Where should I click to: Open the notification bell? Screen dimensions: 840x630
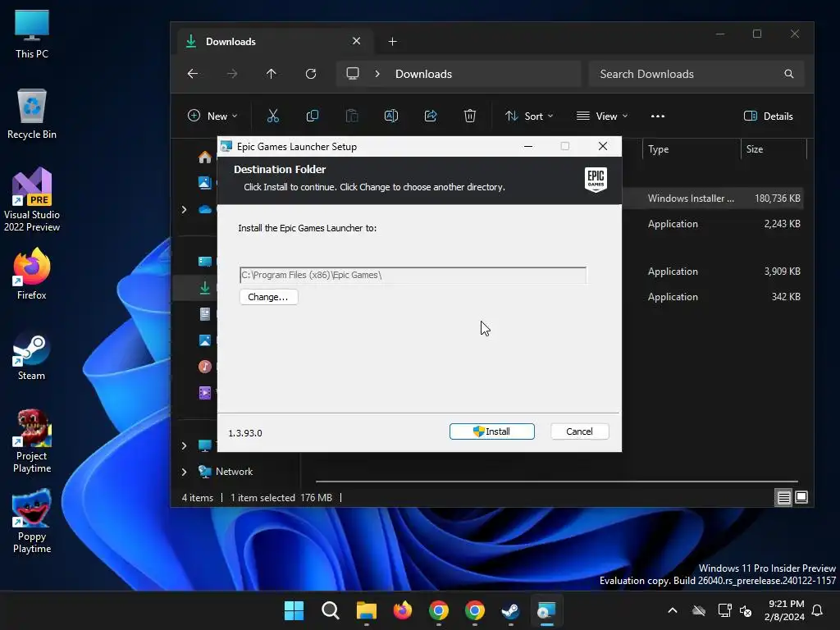click(817, 610)
